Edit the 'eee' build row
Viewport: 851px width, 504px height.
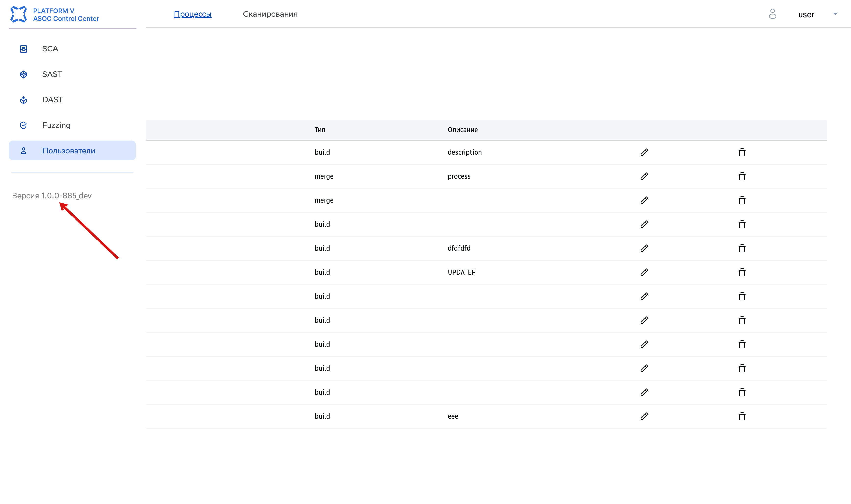click(644, 416)
